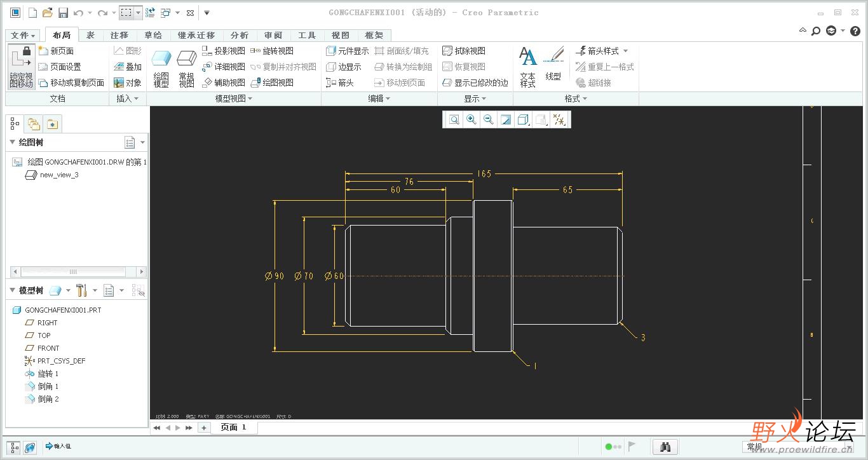Create a new file from quick access toolbar
868x460 pixels.
(32, 13)
